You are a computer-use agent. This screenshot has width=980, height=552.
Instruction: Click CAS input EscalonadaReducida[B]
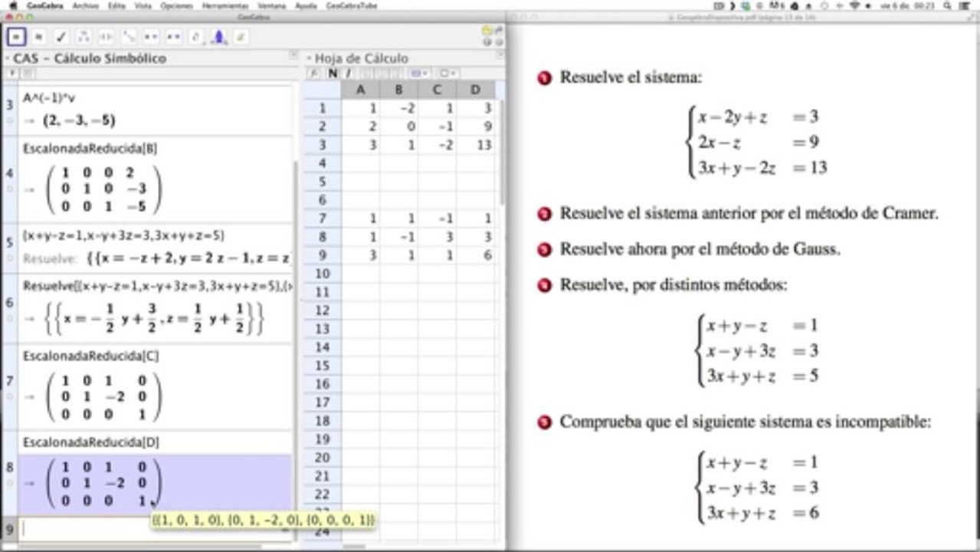(90, 148)
